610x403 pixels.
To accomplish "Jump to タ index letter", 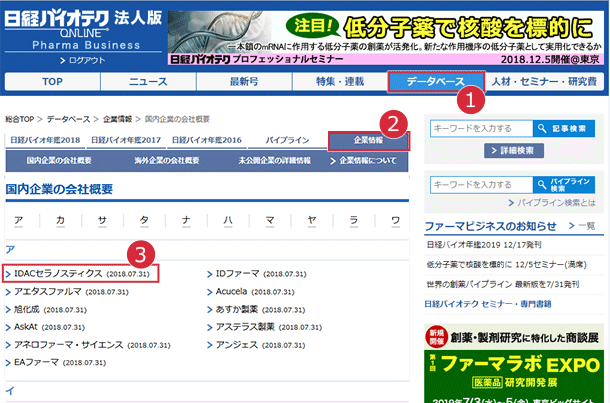I will pos(144,221).
